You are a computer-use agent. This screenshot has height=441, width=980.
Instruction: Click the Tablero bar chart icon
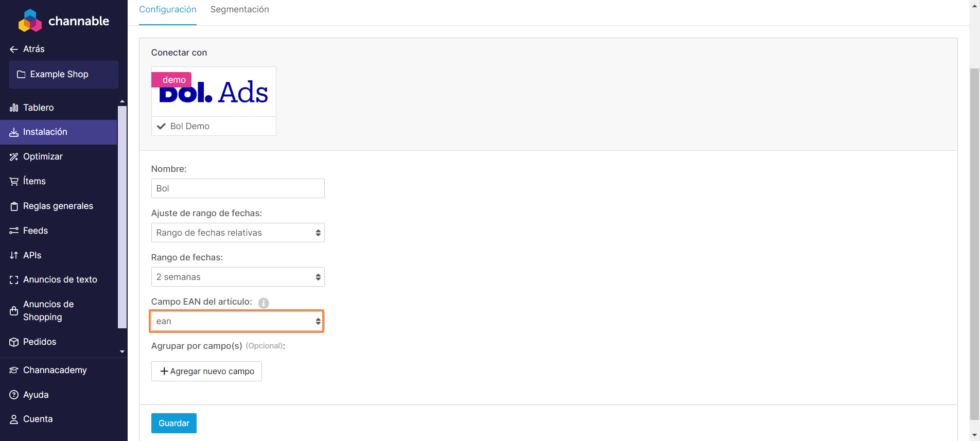[14, 108]
